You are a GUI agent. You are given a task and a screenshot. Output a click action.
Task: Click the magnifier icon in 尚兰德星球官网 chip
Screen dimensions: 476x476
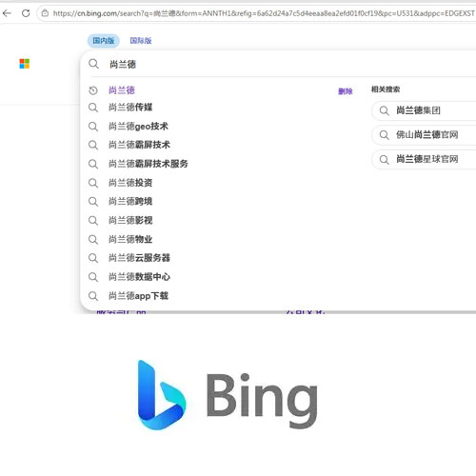coord(385,159)
